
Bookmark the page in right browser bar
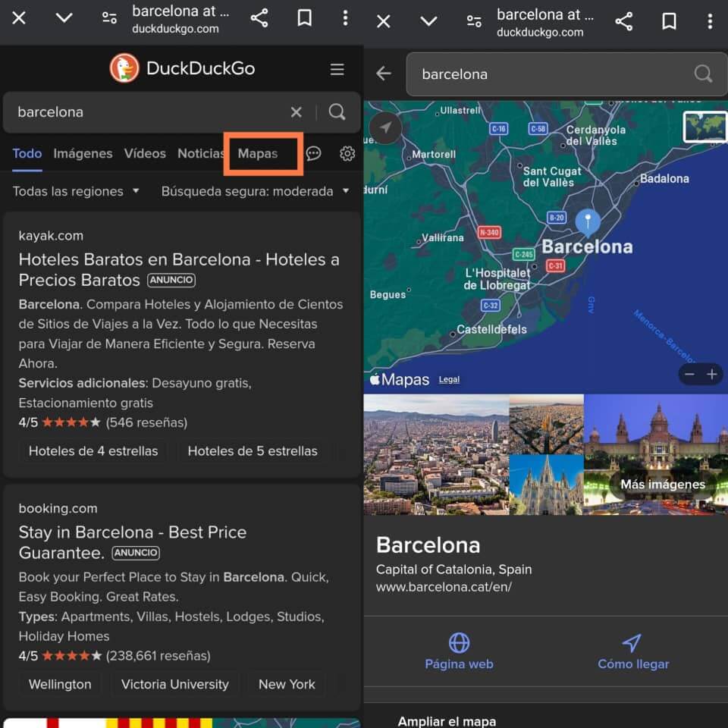pos(669,21)
